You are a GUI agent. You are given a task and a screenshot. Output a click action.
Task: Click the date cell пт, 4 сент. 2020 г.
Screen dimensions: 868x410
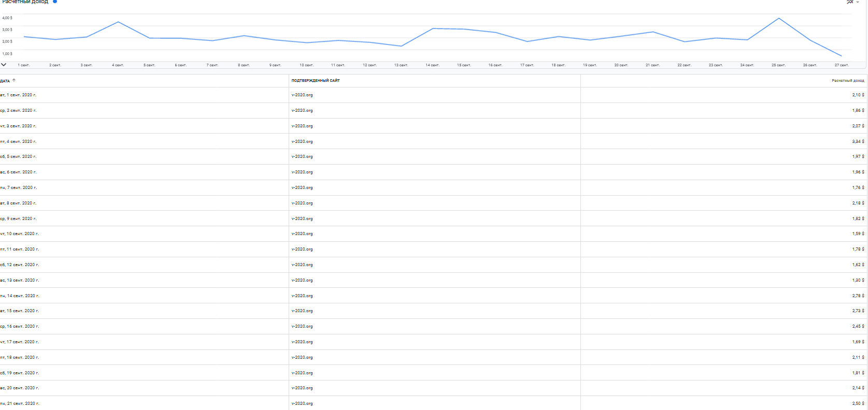pyautogui.click(x=18, y=142)
